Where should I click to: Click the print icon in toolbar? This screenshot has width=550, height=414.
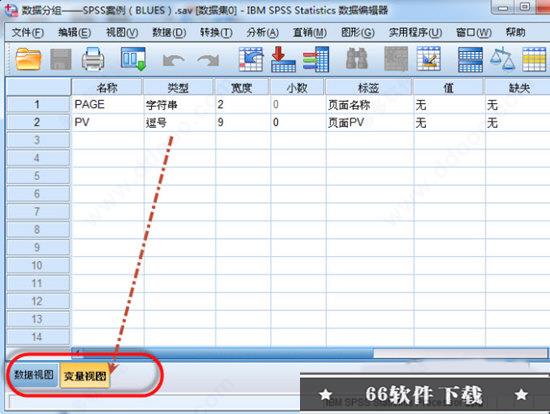93,59
